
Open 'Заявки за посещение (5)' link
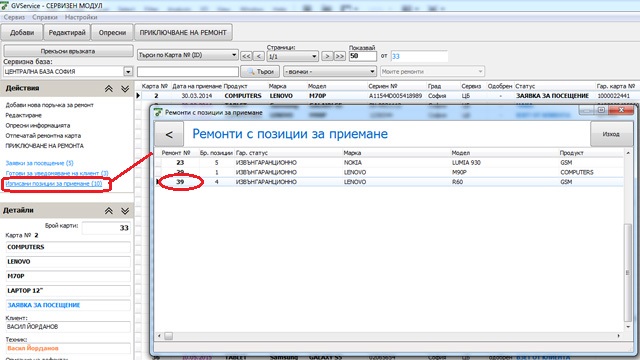pos(40,163)
